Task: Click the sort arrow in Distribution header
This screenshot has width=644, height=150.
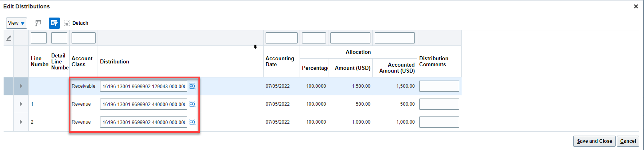Action: 255,47
